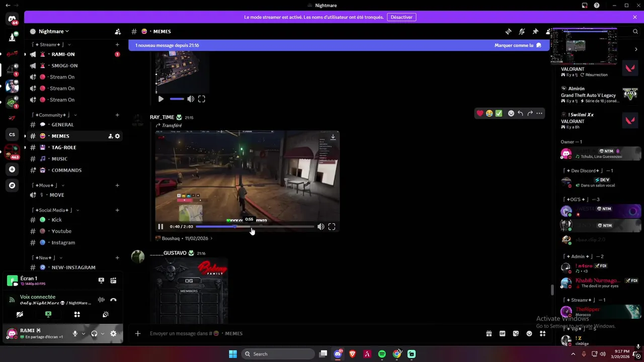The image size is (644, 362).
Task: Open the CS server icon
Action: point(12,134)
